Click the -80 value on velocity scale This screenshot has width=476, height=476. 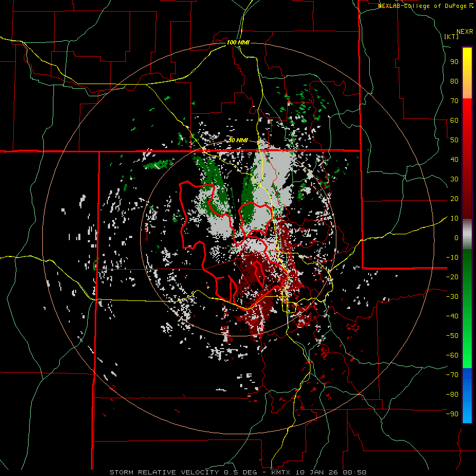pos(452,395)
